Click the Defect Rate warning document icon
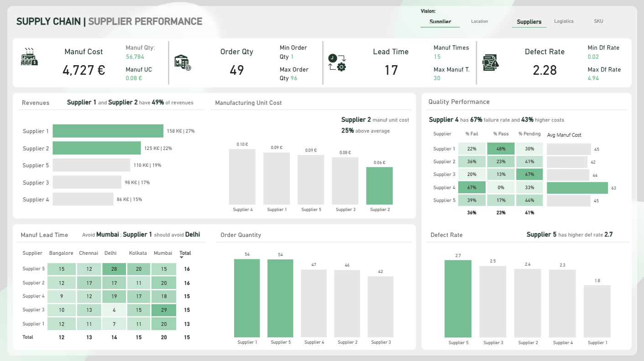 (x=491, y=62)
